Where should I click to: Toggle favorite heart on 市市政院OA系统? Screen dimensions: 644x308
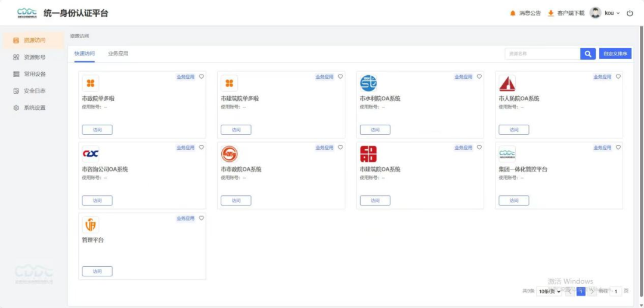click(x=340, y=147)
